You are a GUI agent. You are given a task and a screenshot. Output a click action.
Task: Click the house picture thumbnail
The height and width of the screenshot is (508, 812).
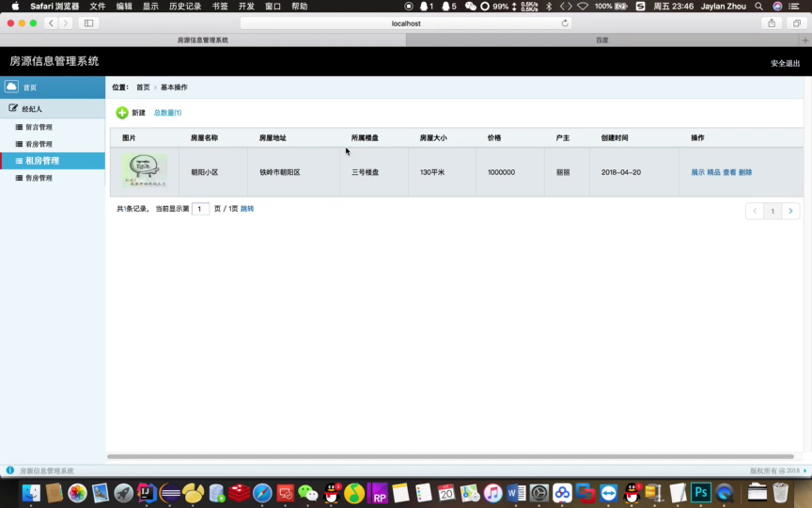point(145,170)
